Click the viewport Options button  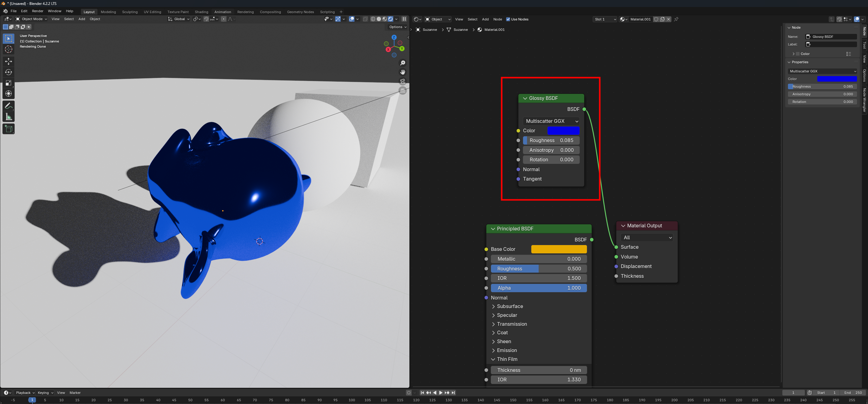coord(397,27)
